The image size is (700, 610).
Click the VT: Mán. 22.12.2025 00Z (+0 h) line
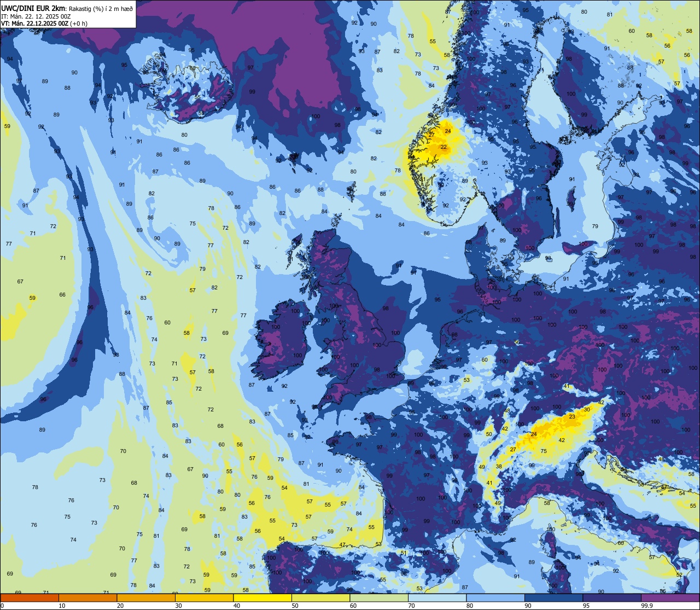pos(44,24)
